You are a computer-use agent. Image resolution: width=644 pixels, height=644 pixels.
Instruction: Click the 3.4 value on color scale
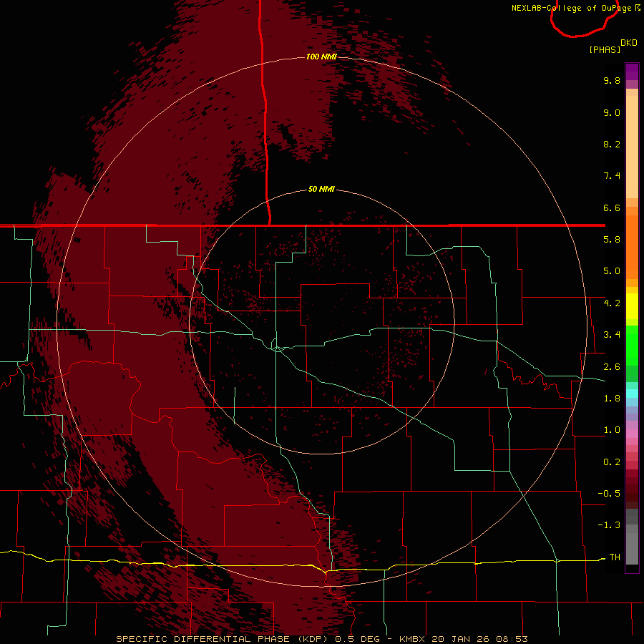click(x=612, y=335)
